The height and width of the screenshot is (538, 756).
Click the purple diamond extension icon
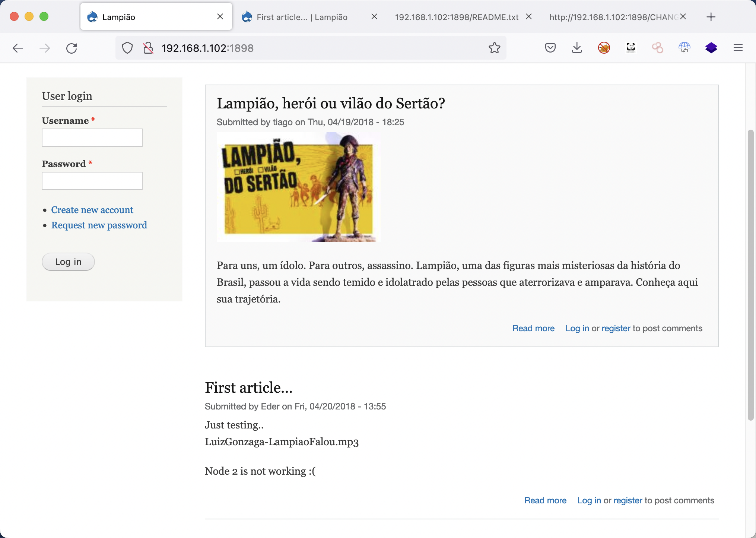tap(711, 48)
